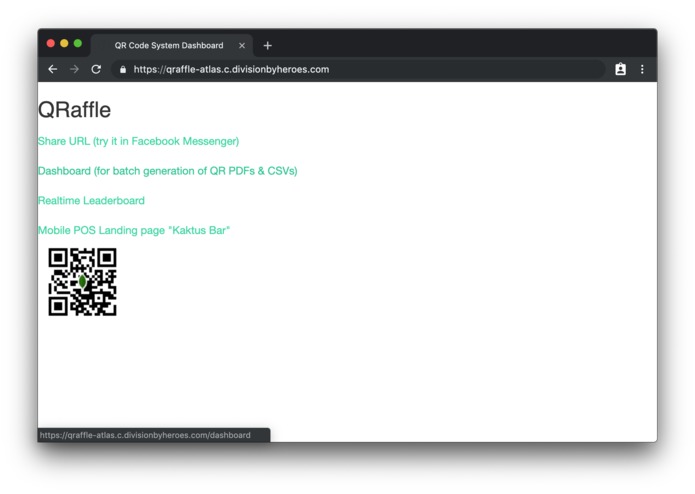
Task: Open the Realtime Leaderboard link
Action: (x=91, y=200)
